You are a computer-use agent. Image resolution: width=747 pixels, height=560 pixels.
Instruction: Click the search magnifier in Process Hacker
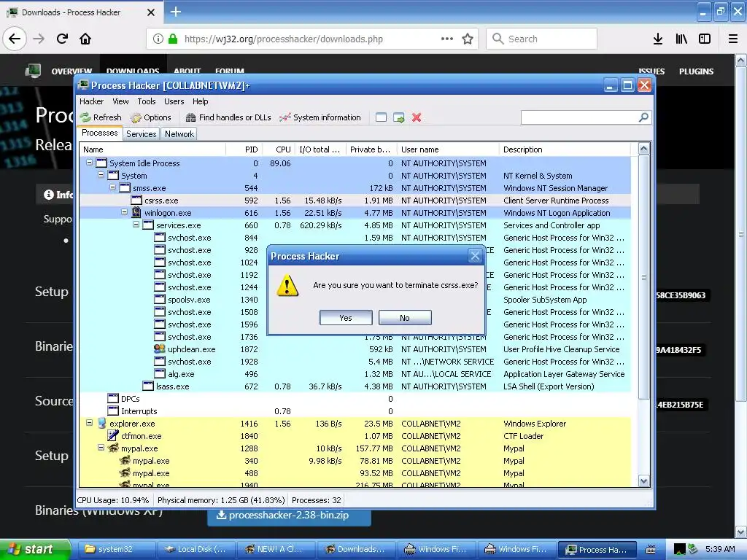point(643,117)
